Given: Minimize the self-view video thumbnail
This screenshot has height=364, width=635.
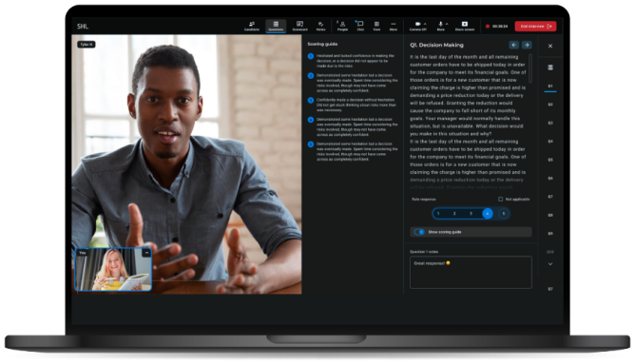Looking at the screenshot, I should pos(146,253).
